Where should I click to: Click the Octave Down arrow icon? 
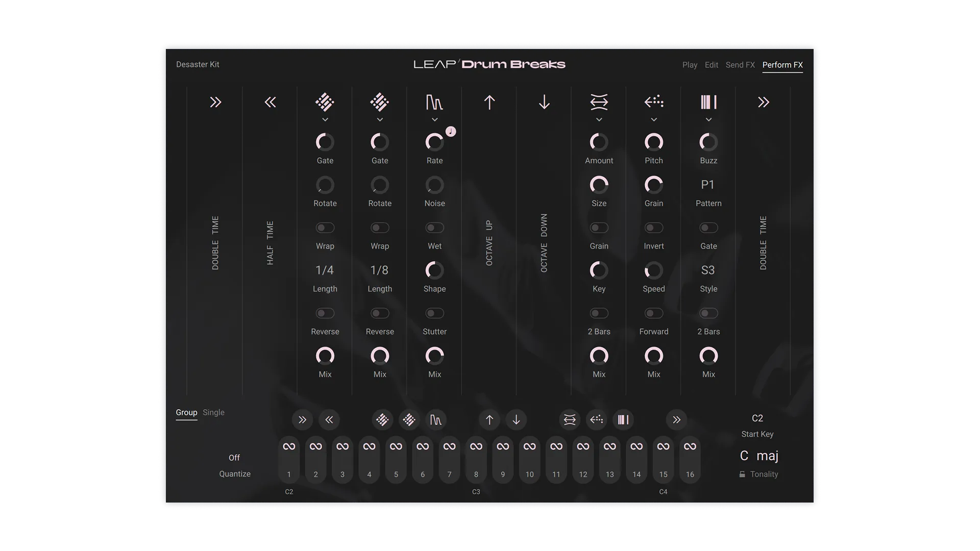point(544,102)
